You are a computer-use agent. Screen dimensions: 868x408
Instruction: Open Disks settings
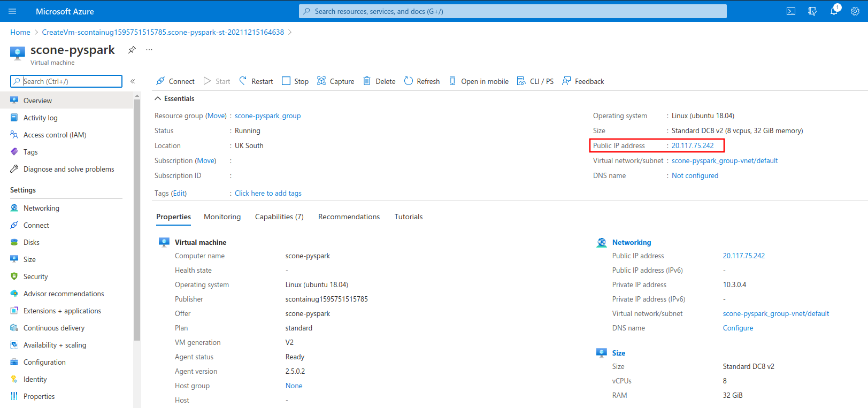[x=31, y=242]
